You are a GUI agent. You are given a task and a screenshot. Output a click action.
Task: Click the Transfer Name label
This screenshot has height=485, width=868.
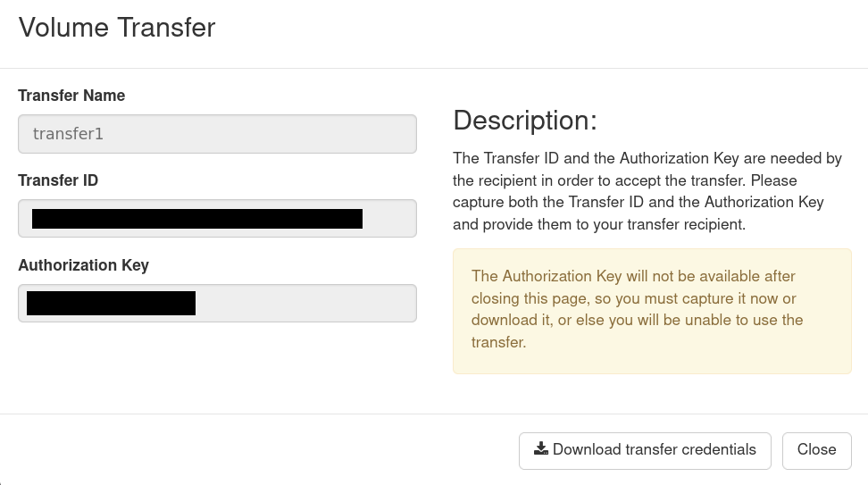pyautogui.click(x=71, y=96)
